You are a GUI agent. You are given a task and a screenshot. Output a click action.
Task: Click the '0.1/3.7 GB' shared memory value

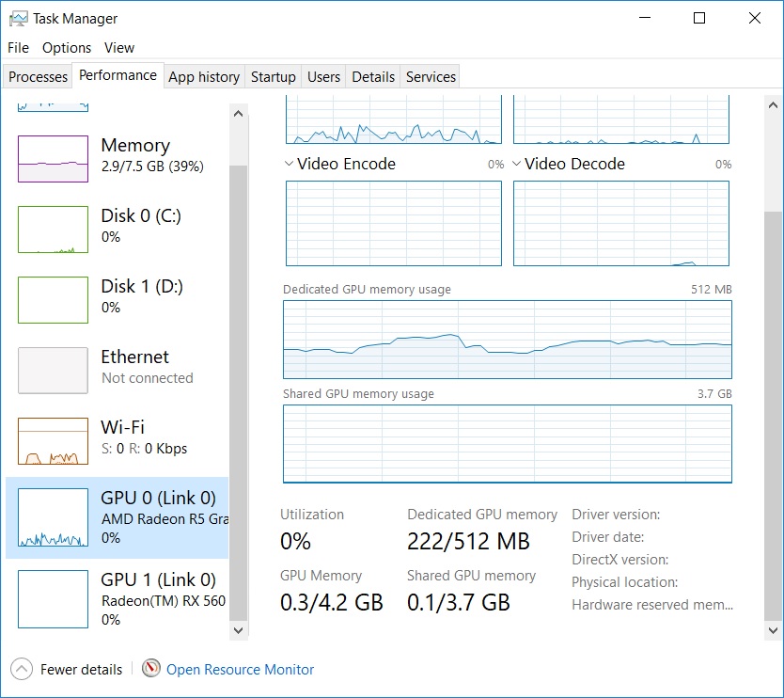tap(459, 602)
